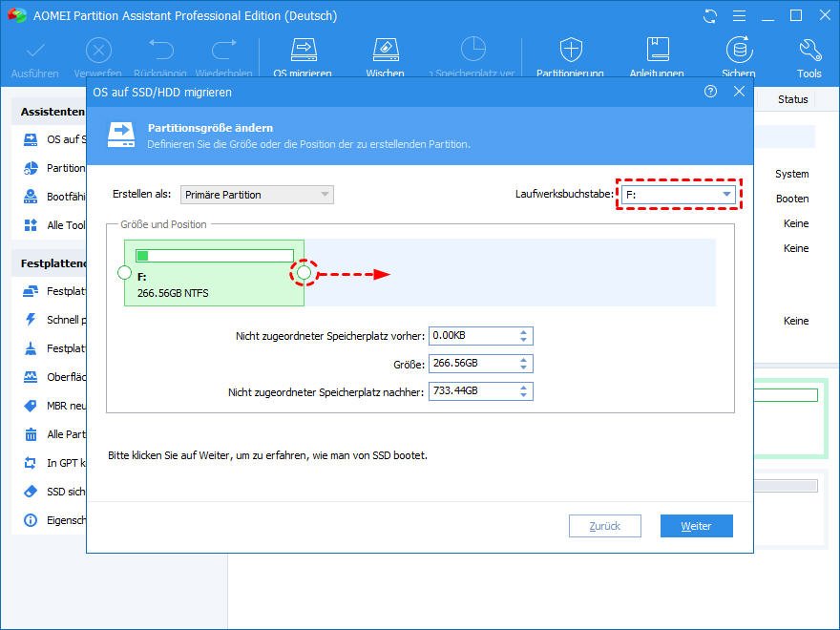This screenshot has height=630, width=840.
Task: Click the help question mark in dialog
Action: point(710,92)
